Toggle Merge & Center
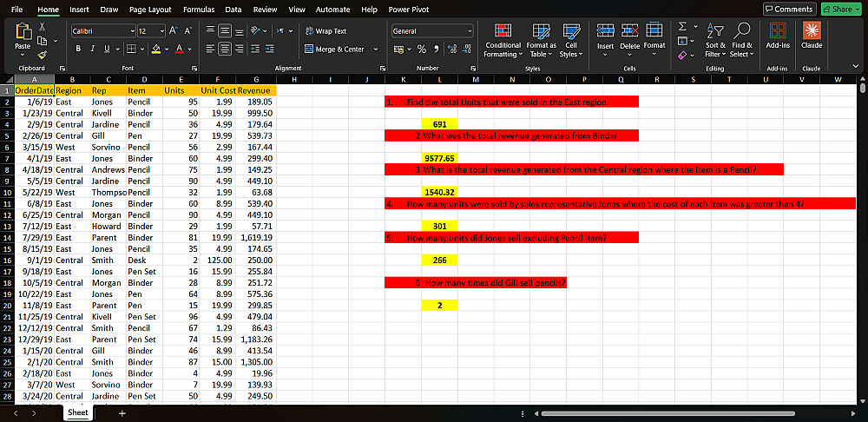The image size is (868, 422). [x=335, y=49]
